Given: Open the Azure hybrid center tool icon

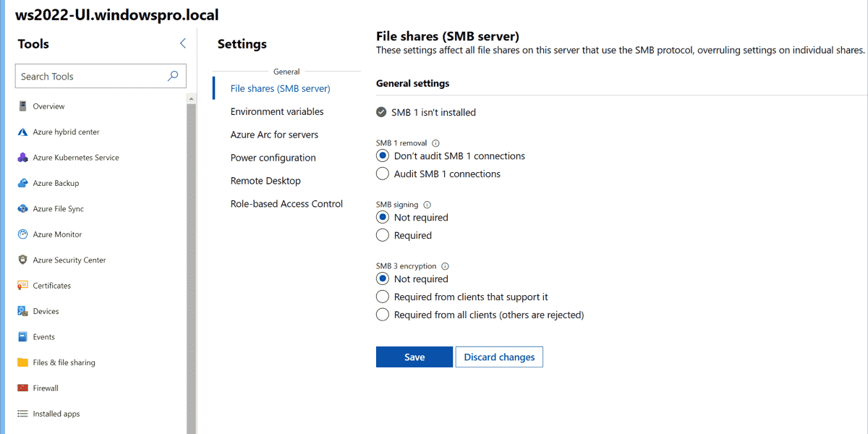Looking at the screenshot, I should tap(22, 132).
